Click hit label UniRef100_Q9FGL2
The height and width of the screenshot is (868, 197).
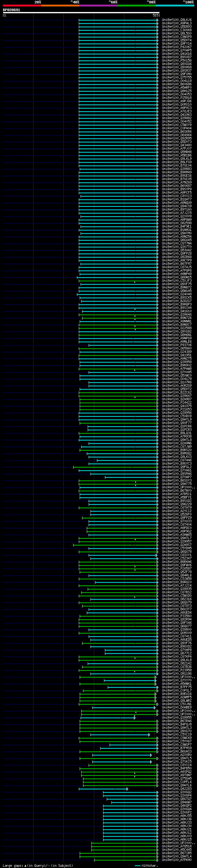(177, 467)
